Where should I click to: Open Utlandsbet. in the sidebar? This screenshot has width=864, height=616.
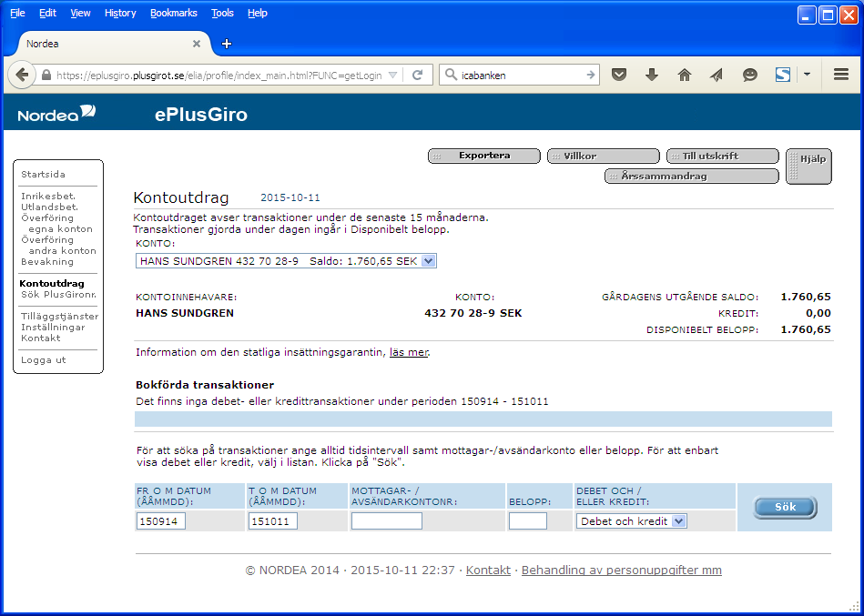pos(49,207)
